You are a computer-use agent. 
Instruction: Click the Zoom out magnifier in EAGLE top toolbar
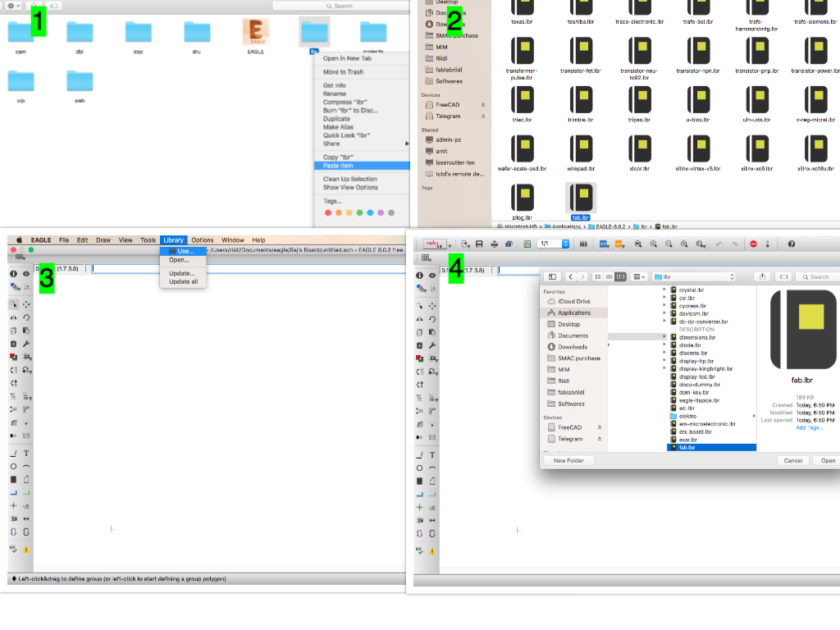[x=669, y=244]
